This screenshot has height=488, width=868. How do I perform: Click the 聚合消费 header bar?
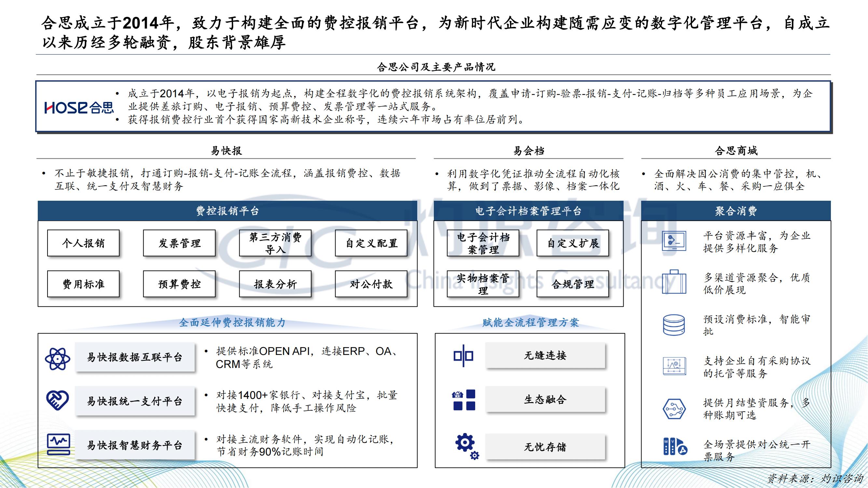736,211
